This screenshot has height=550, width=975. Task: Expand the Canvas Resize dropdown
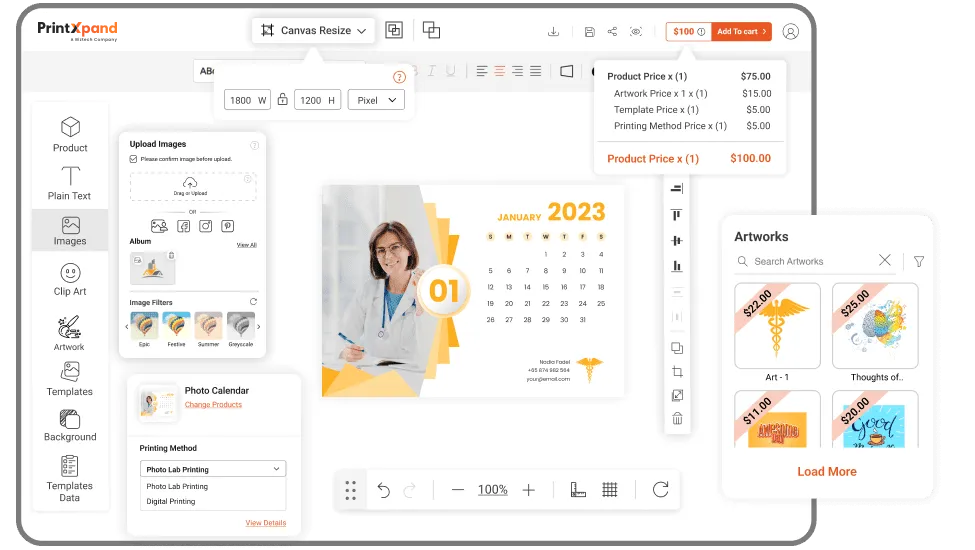313,30
